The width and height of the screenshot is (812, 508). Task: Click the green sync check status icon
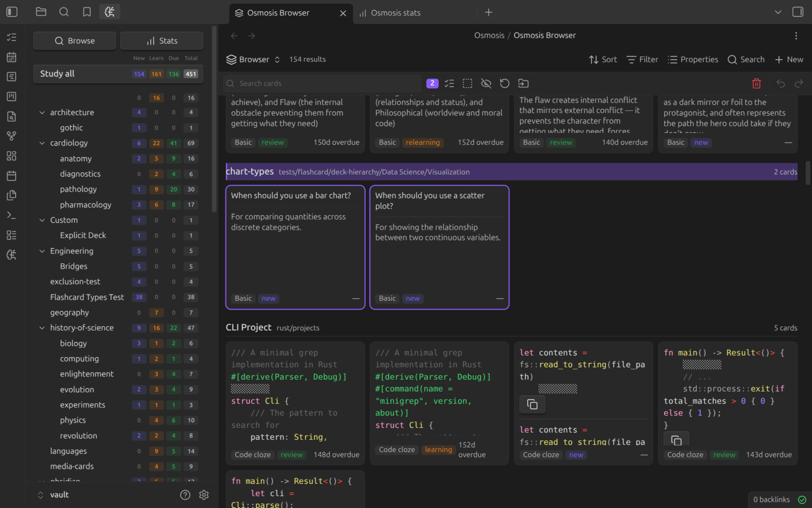coord(802,500)
